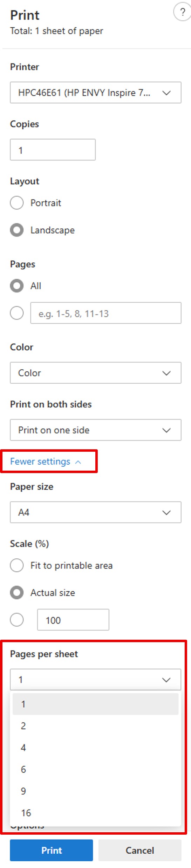The height and width of the screenshot is (868, 191).
Task: Collapse options with Fewer settings link
Action: tap(46, 462)
